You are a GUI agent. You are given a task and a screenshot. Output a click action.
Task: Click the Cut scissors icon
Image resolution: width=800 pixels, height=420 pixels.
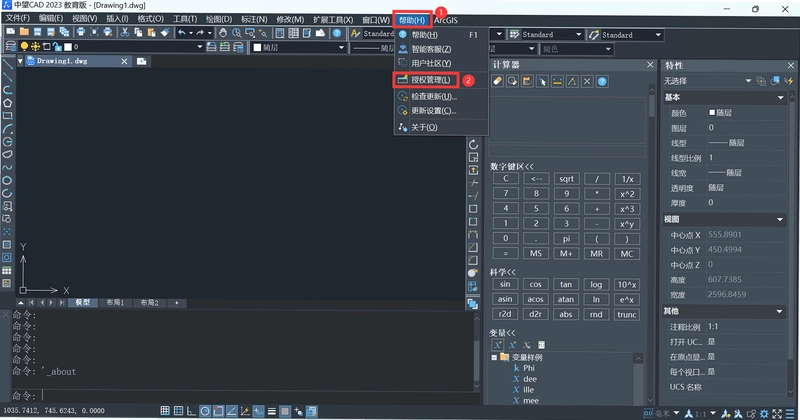pyautogui.click(x=124, y=32)
